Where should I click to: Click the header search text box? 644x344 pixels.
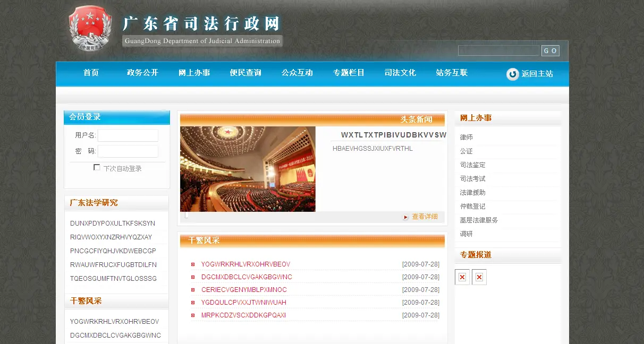click(498, 50)
